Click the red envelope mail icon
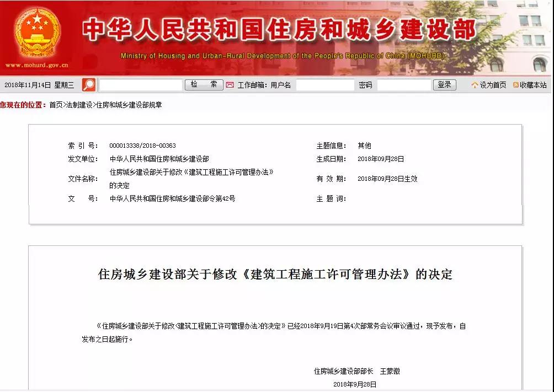This screenshot has height=392, width=554. (x=230, y=85)
